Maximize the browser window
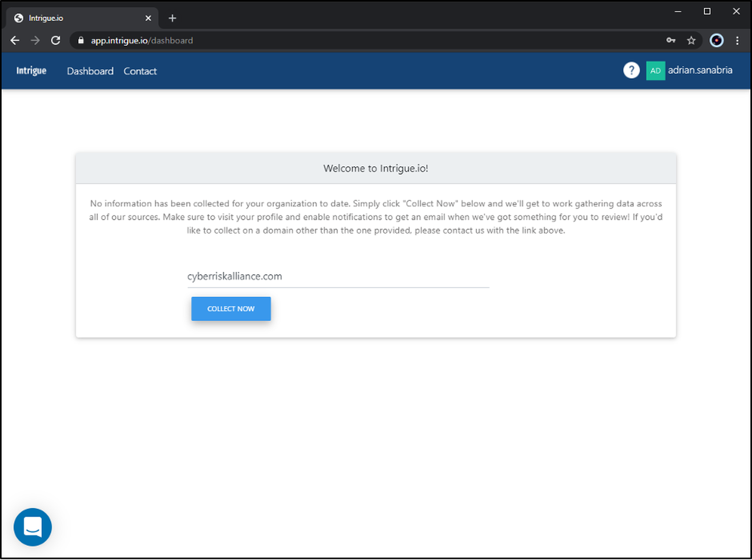Image resolution: width=752 pixels, height=560 pixels. point(707,11)
